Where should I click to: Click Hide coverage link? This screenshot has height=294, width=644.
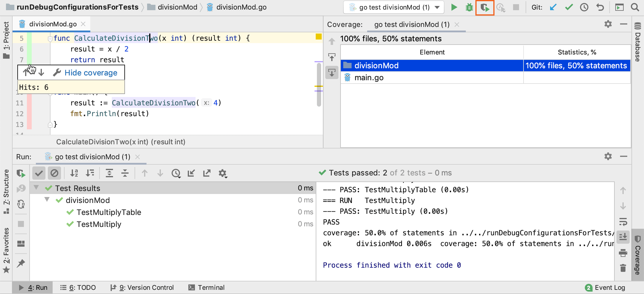pos(91,73)
